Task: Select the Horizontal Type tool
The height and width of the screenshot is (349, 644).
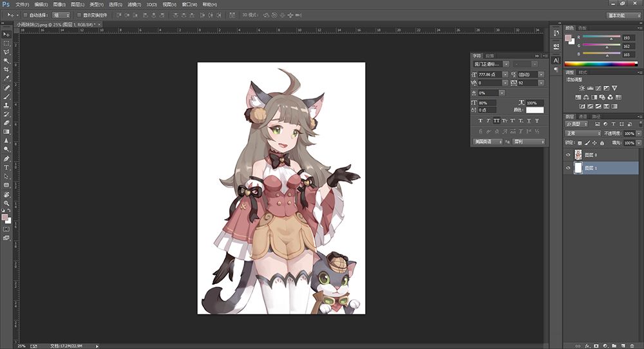Action: click(x=6, y=167)
